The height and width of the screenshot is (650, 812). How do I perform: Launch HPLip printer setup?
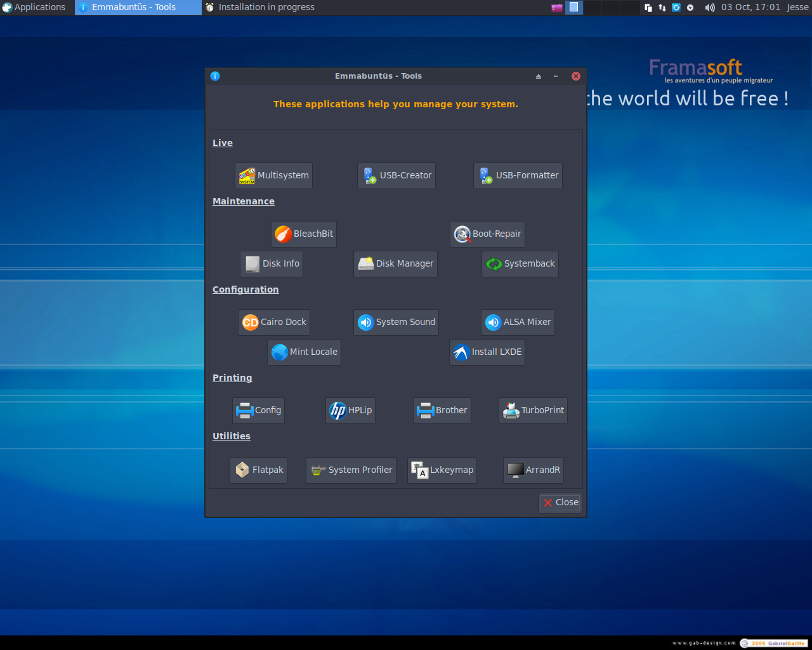[350, 411]
